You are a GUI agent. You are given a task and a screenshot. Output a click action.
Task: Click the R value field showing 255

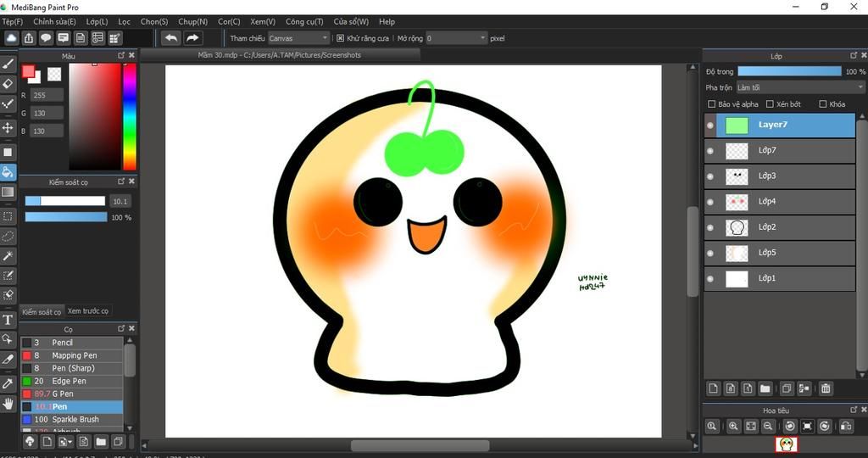pos(47,95)
